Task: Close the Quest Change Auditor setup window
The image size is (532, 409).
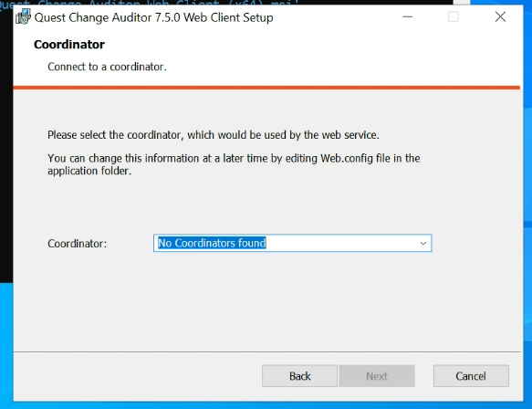Action: [500, 16]
